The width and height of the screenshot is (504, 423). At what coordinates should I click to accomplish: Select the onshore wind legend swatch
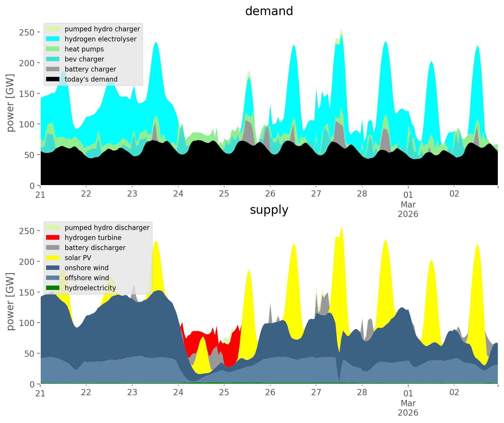click(53, 268)
